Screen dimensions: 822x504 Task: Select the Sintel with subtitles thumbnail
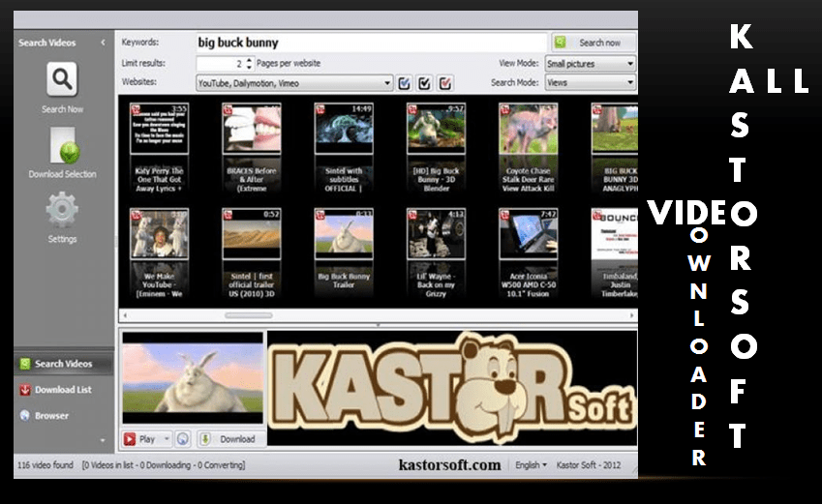(x=344, y=129)
